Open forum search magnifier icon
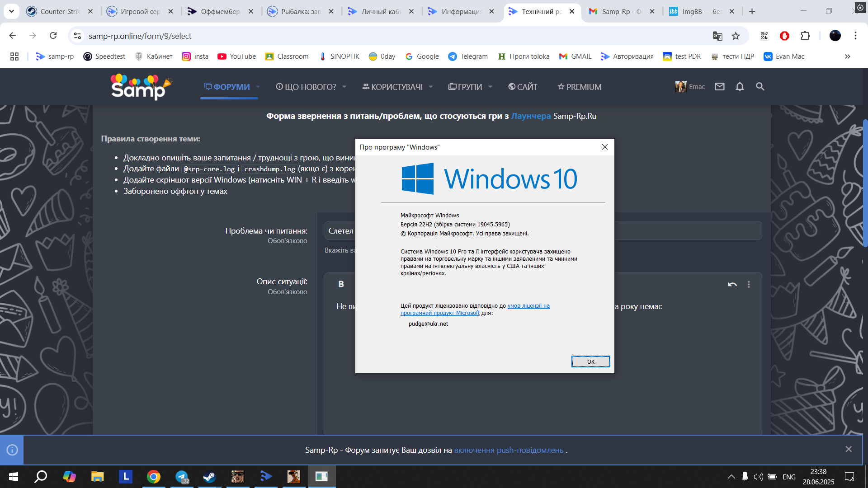The image size is (868, 488). click(x=760, y=87)
